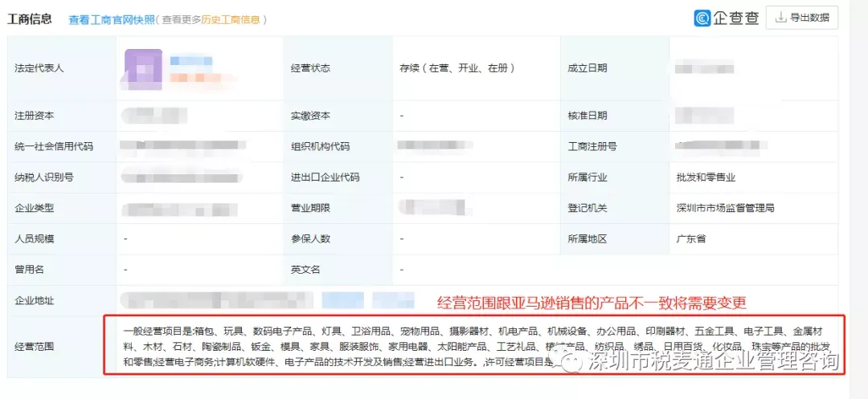
Task: Select the 工商注册号 label cell
Action: 615,147
